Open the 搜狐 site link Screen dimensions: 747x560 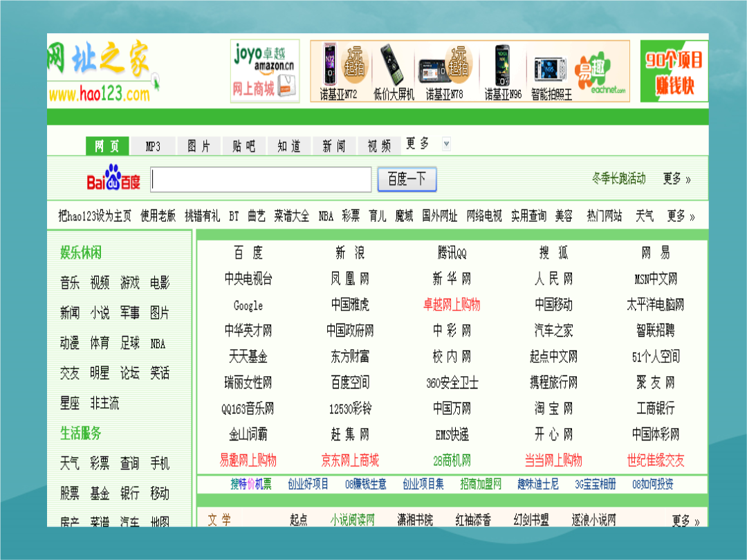coord(553,253)
